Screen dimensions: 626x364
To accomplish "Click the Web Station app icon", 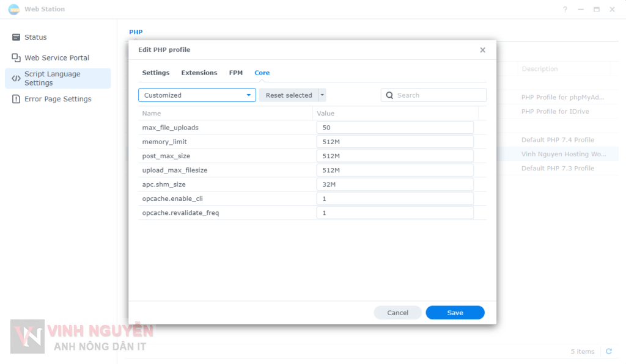I will click(13, 9).
